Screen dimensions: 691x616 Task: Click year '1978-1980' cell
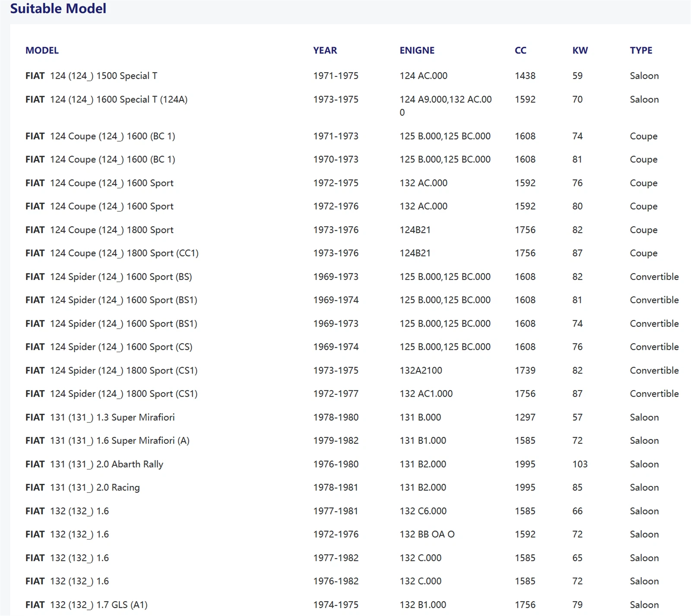pyautogui.click(x=336, y=417)
